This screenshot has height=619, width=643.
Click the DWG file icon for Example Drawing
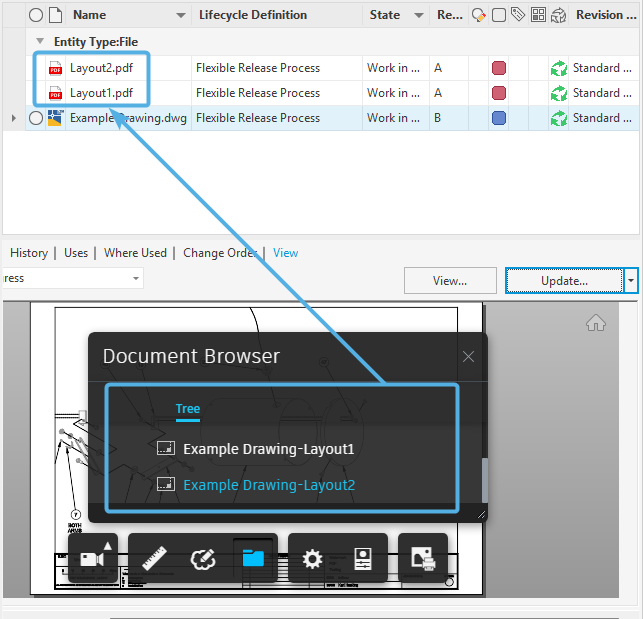tap(55, 118)
